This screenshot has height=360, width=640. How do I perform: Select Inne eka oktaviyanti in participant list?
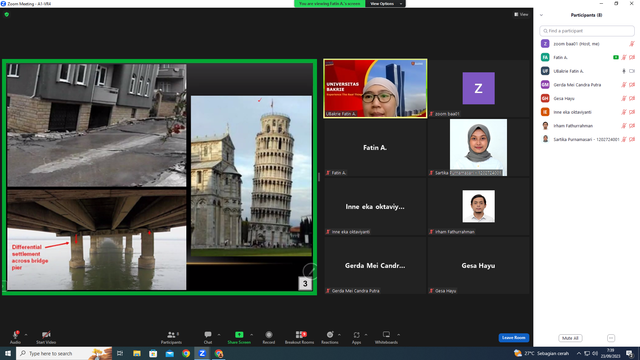point(587,112)
